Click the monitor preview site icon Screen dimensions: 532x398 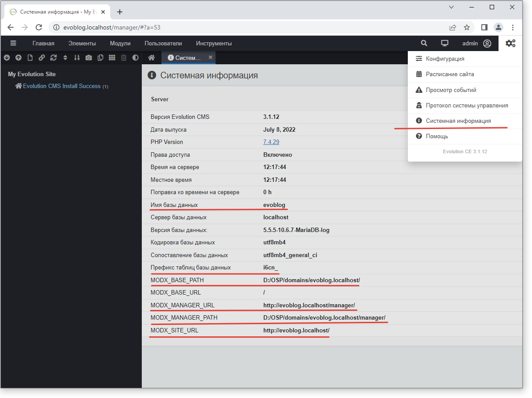tap(445, 43)
